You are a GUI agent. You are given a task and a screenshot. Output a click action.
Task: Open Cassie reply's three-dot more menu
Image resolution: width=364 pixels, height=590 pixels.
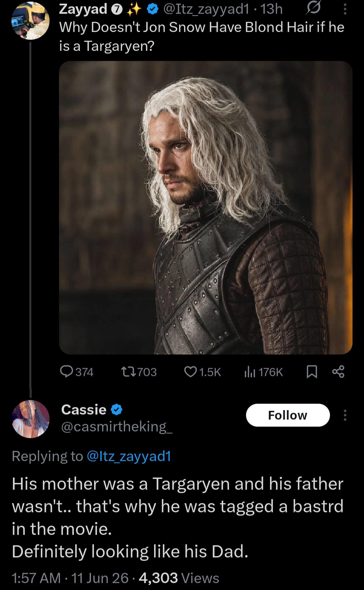pos(344,415)
